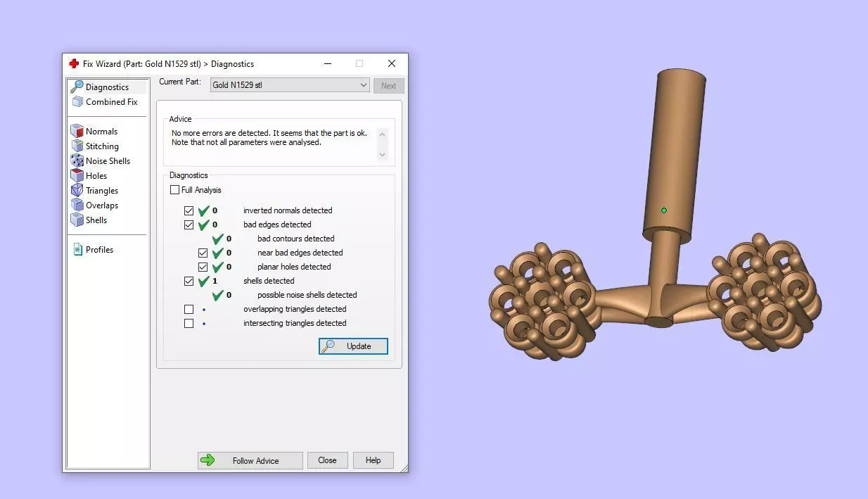The height and width of the screenshot is (499, 868).
Task: Uncheck shells detected checkbox
Action: (x=189, y=281)
